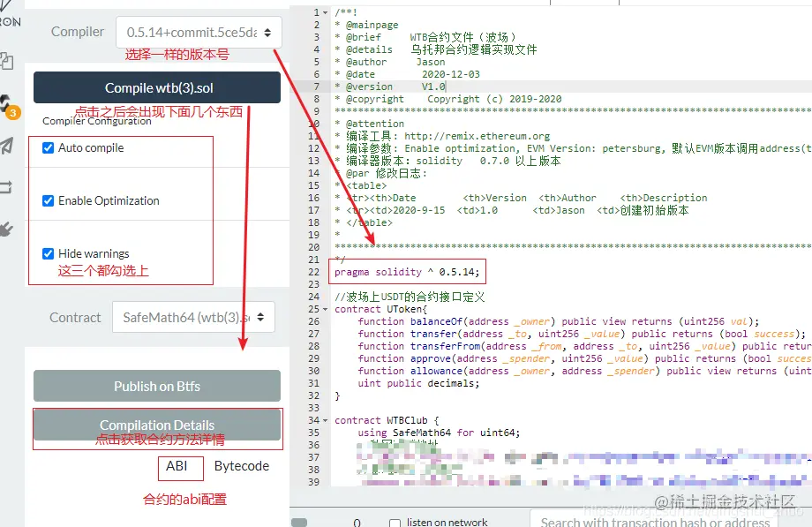This screenshot has height=527, width=812.
Task: Open Compilation Details
Action: tap(157, 425)
